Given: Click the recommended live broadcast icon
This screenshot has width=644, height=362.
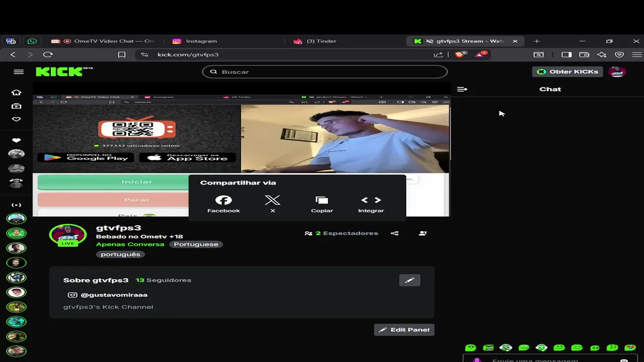Looking at the screenshot, I should pos(17,205).
